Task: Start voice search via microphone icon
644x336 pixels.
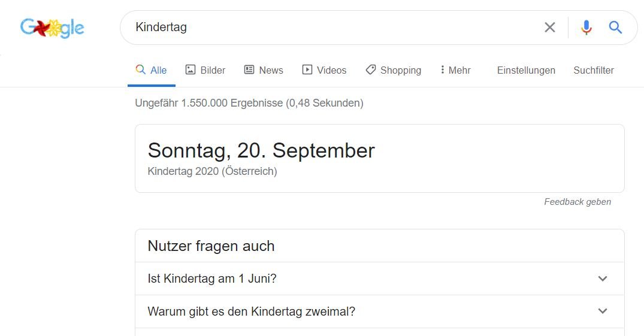Action: click(x=586, y=28)
